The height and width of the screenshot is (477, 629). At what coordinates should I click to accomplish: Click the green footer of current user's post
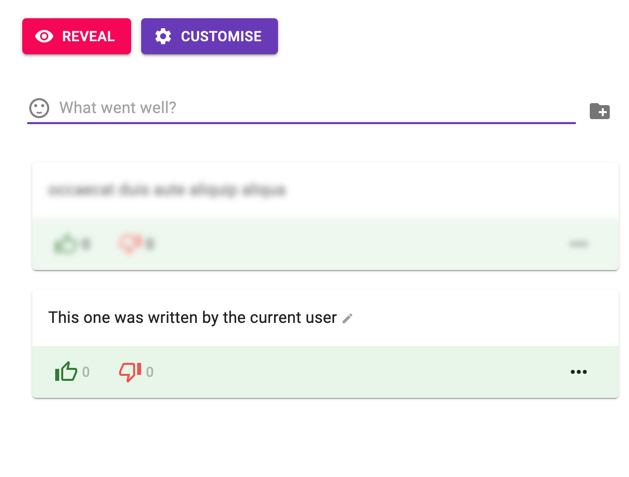coord(325,372)
